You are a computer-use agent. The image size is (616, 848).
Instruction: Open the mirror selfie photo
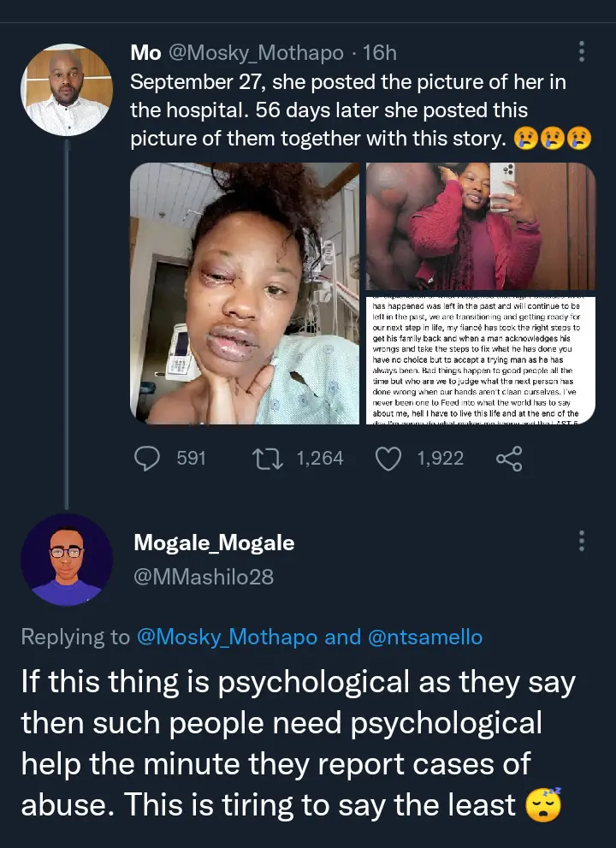point(480,228)
